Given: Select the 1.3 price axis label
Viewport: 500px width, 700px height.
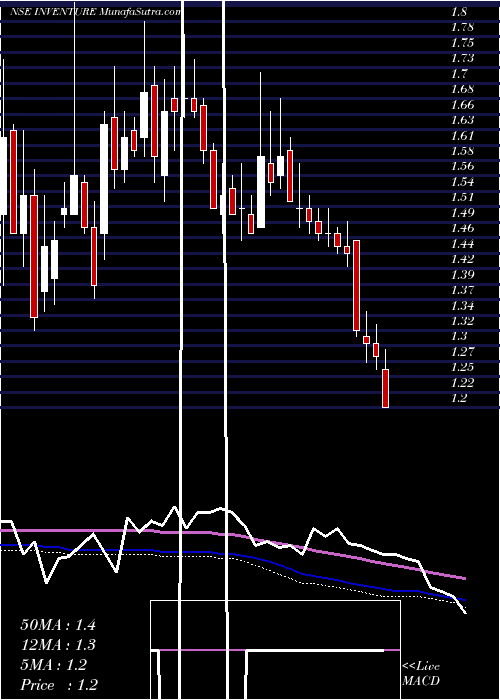Looking at the screenshot, I should pyautogui.click(x=459, y=336).
